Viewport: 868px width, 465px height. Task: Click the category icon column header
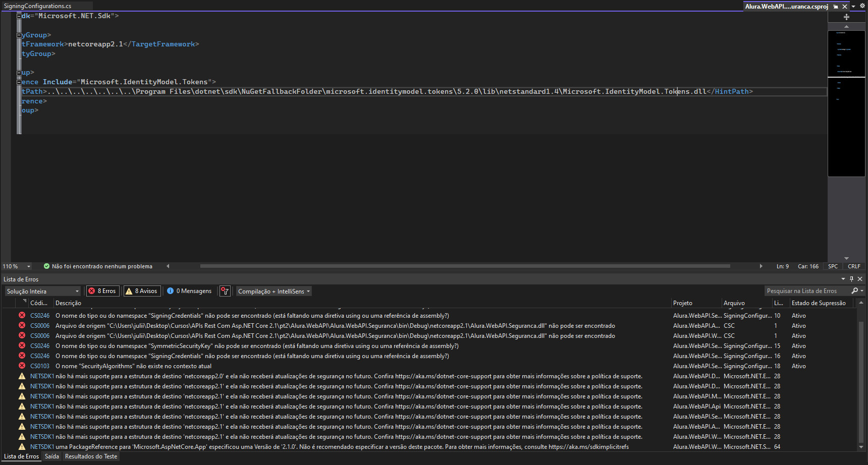22,303
